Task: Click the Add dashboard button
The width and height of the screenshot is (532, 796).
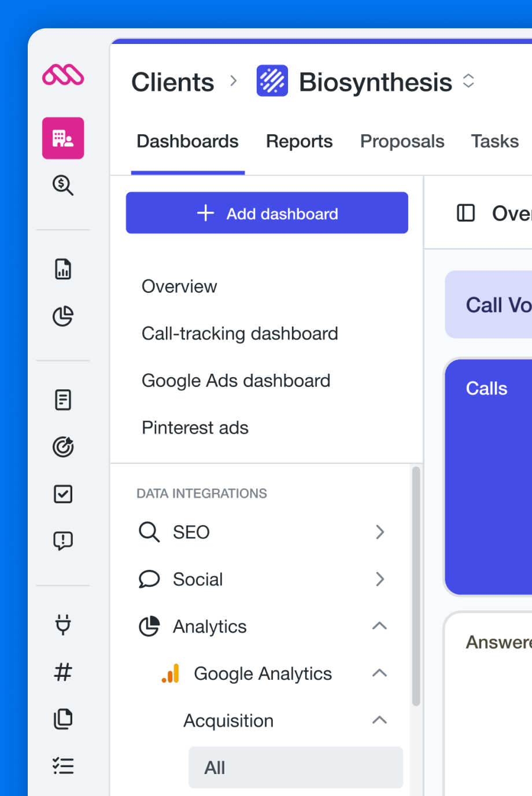Action: tap(267, 213)
